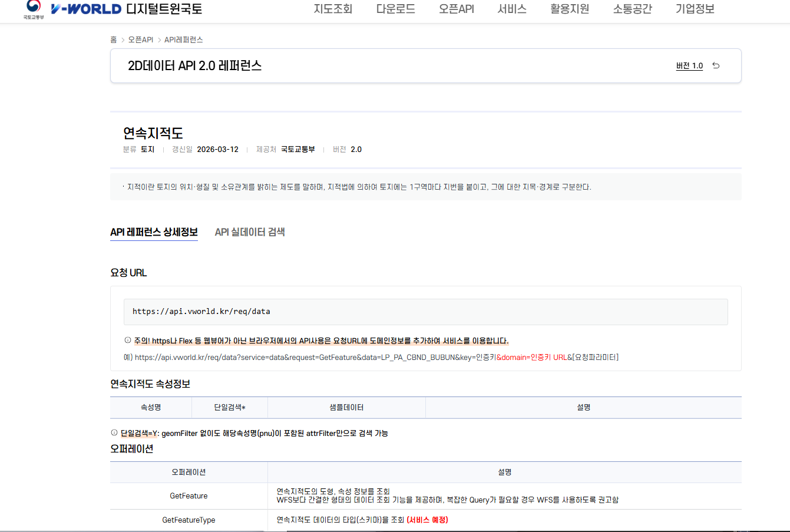Image resolution: width=790 pixels, height=532 pixels.
Task: Click API레퍼런스 in the breadcrumb
Action: [183, 39]
